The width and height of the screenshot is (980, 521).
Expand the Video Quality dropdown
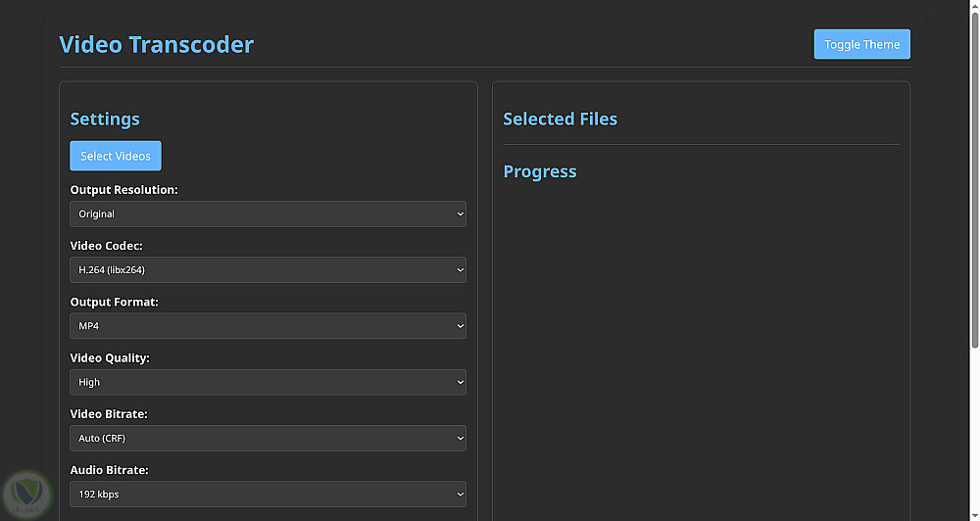tap(268, 382)
